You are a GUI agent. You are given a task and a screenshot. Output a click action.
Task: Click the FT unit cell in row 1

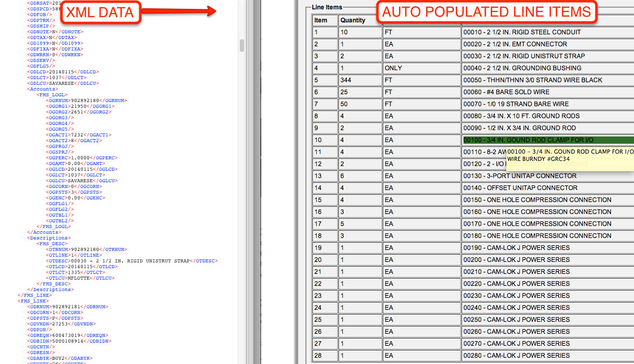tap(421, 32)
